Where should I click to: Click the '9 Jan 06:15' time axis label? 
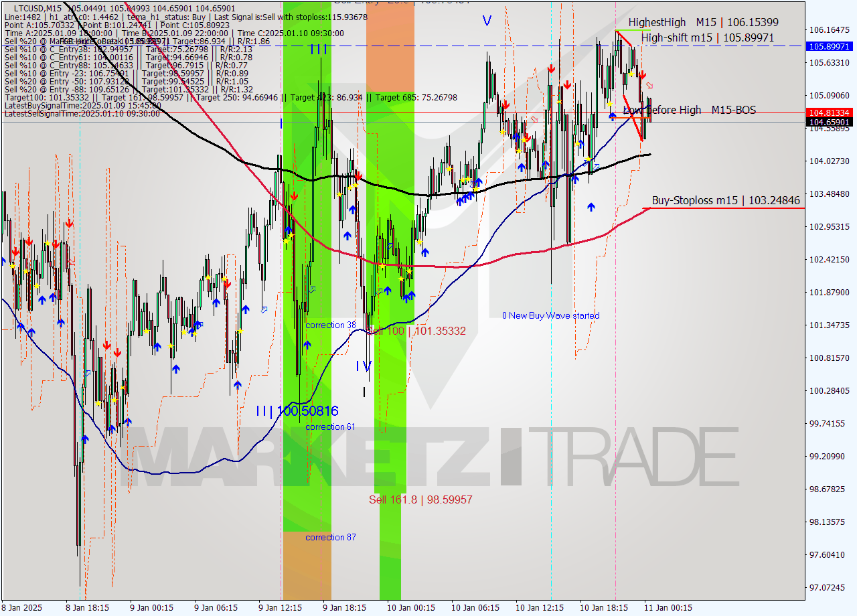pyautogui.click(x=216, y=608)
